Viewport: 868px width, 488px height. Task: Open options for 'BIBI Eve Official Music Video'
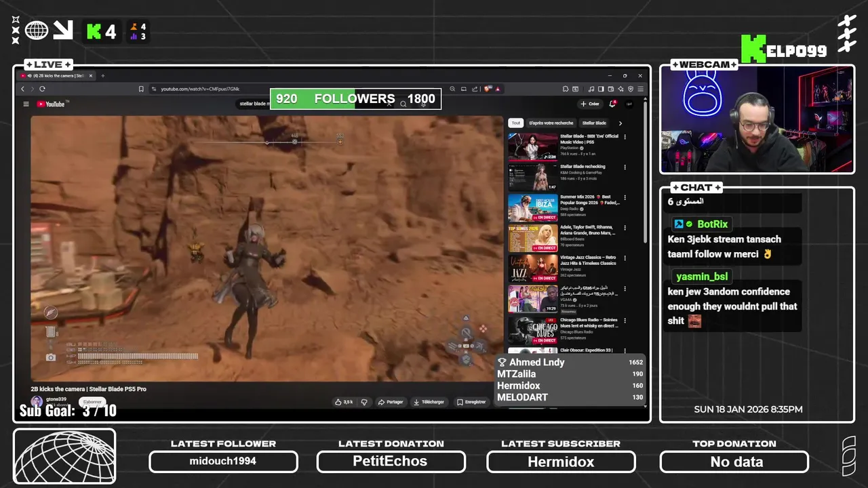[625, 137]
